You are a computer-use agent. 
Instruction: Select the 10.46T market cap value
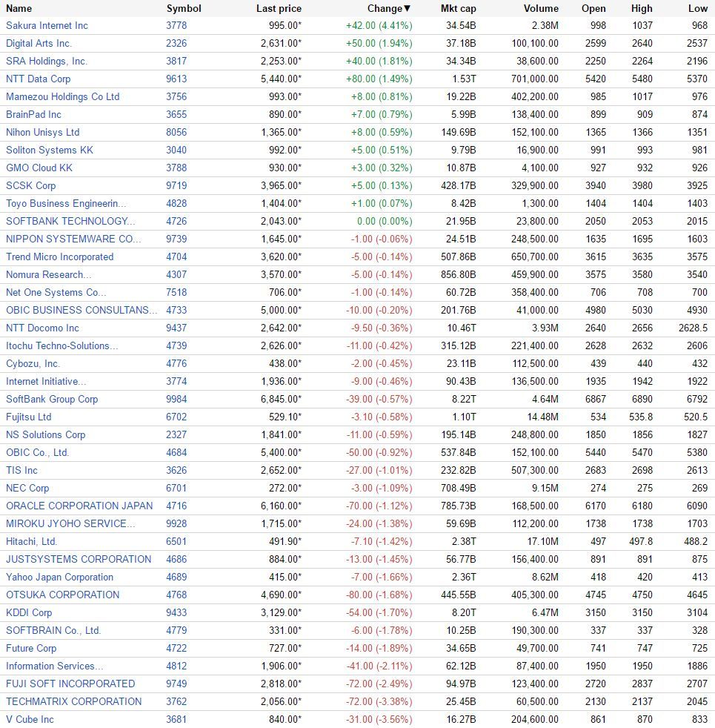(461, 328)
